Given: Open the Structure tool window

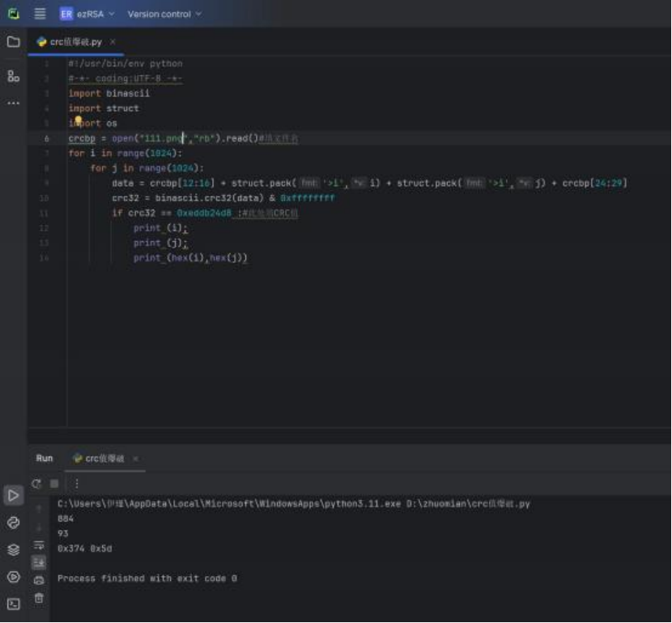Looking at the screenshot, I should coord(13,76).
